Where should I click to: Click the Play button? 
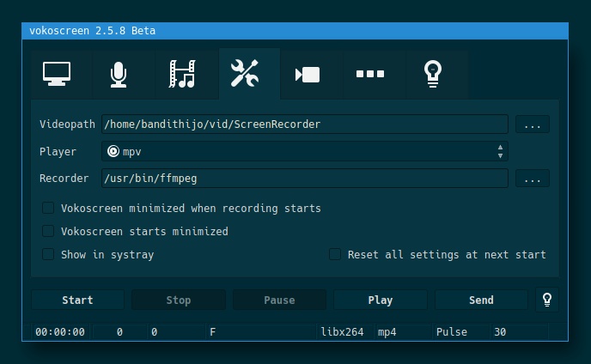[x=380, y=300]
